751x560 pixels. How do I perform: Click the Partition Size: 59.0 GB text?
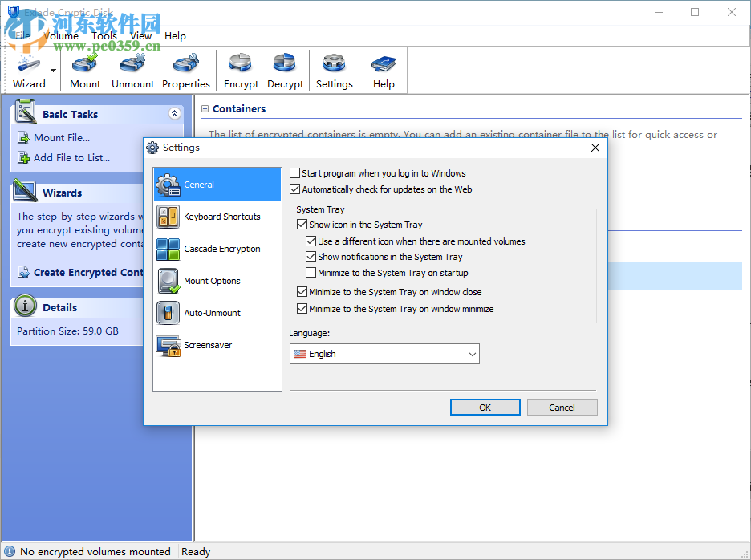tap(67, 331)
